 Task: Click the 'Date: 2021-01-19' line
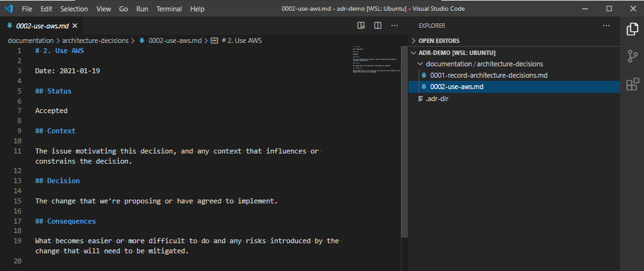(x=68, y=71)
